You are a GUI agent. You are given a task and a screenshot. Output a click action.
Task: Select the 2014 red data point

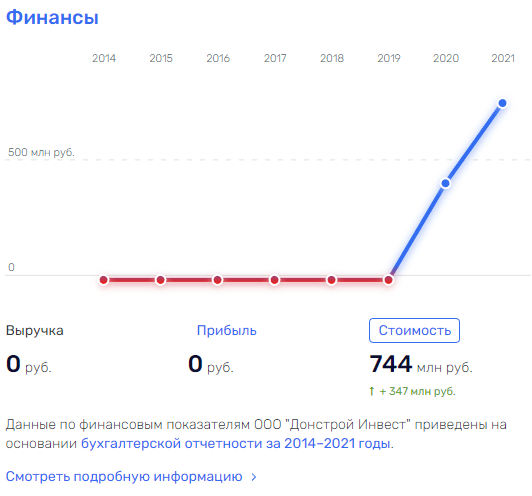104,280
